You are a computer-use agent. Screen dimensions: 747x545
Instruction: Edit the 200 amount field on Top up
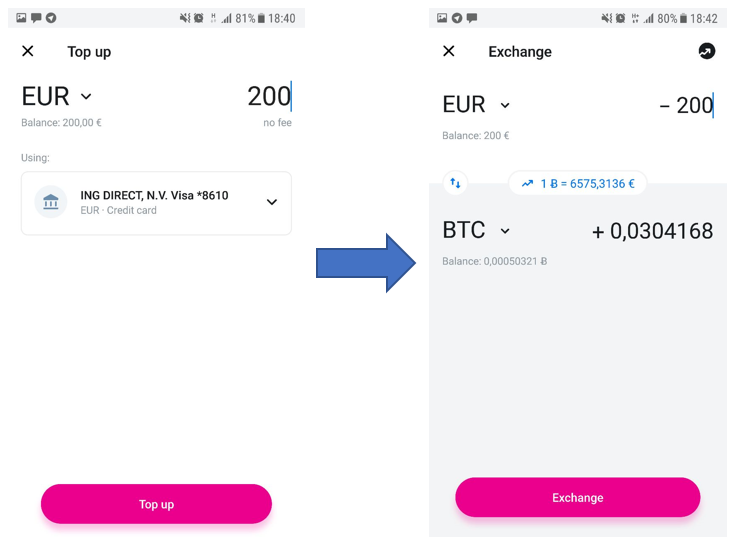point(269,96)
